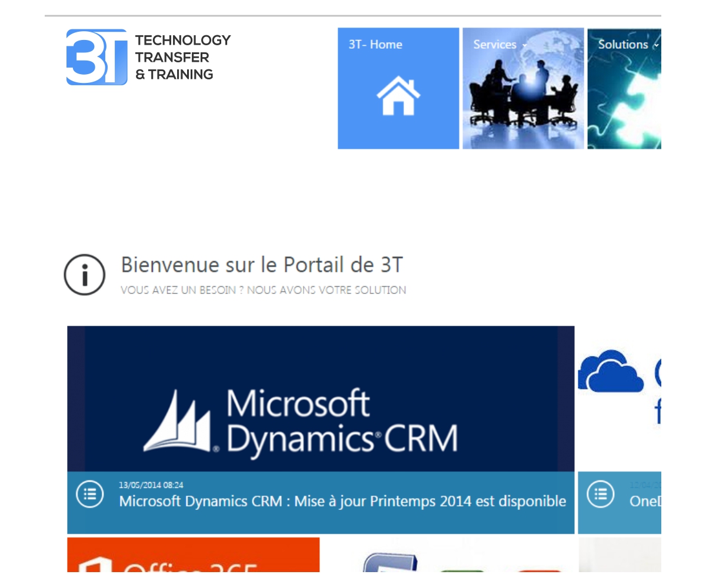Expand the Services dropdown arrow
The width and height of the screenshot is (706, 588).
coord(524,45)
